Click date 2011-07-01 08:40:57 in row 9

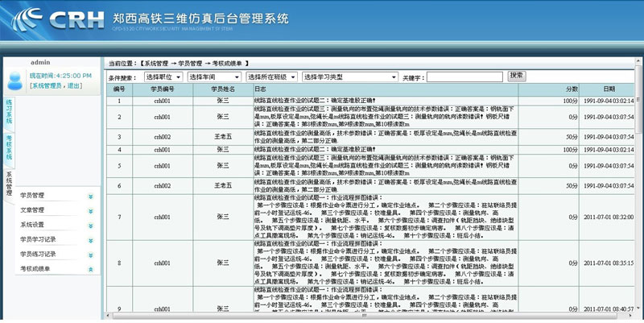609,309
